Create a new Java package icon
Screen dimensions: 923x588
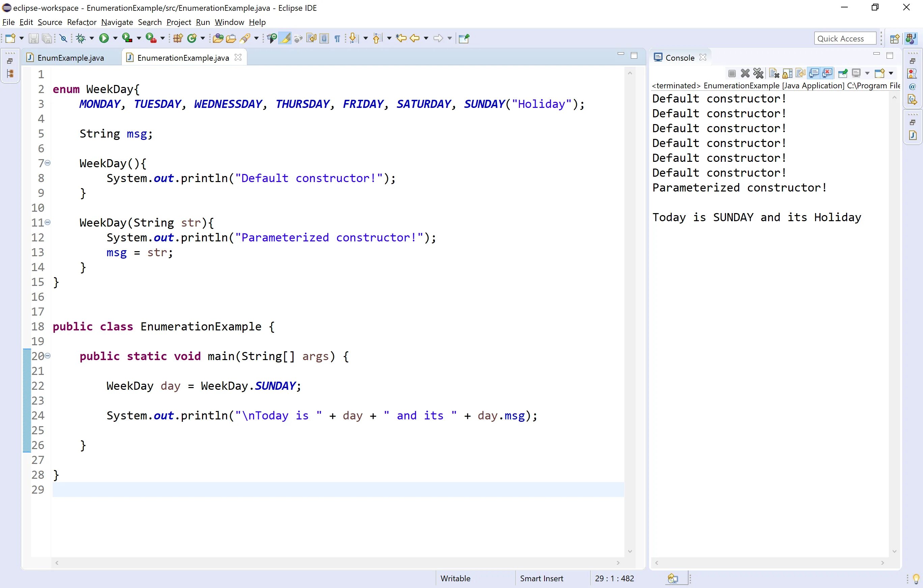[178, 38]
